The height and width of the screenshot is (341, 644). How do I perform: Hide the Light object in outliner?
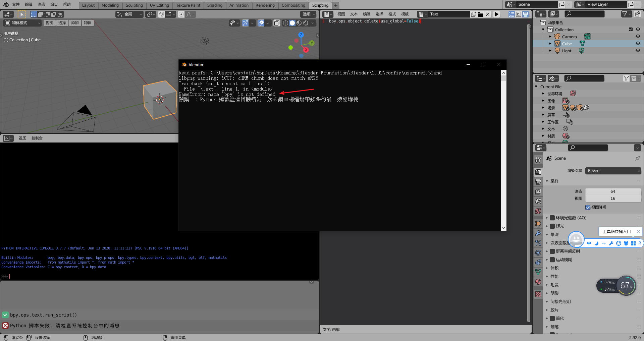click(638, 51)
